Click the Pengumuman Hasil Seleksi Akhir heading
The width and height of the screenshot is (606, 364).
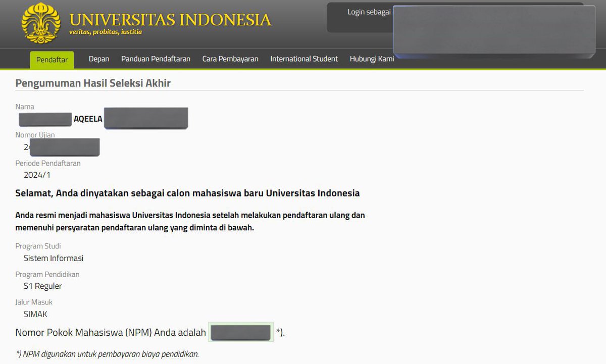93,83
